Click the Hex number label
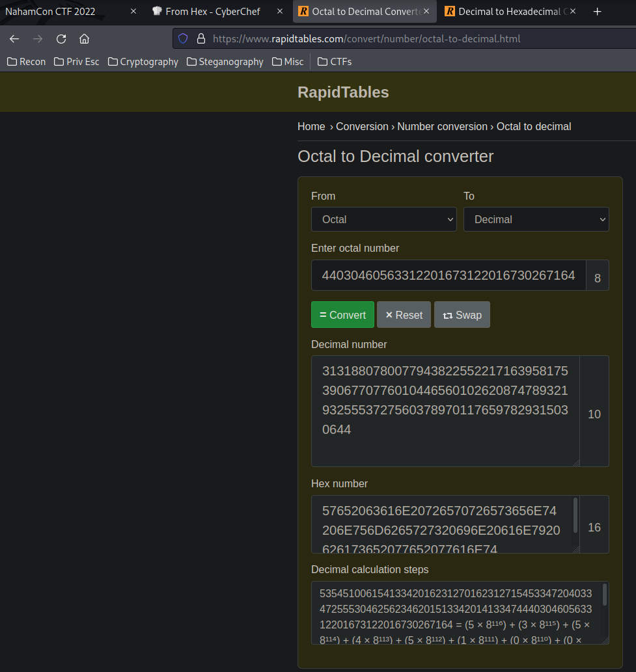This screenshot has height=672, width=636. point(339,484)
